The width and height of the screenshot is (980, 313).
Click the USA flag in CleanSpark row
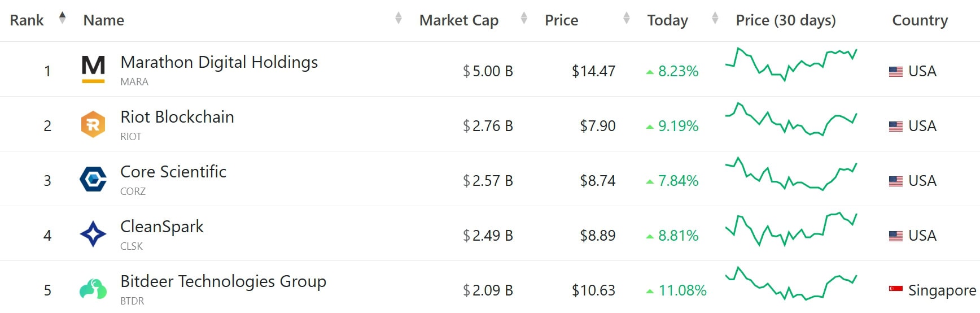[x=895, y=236]
